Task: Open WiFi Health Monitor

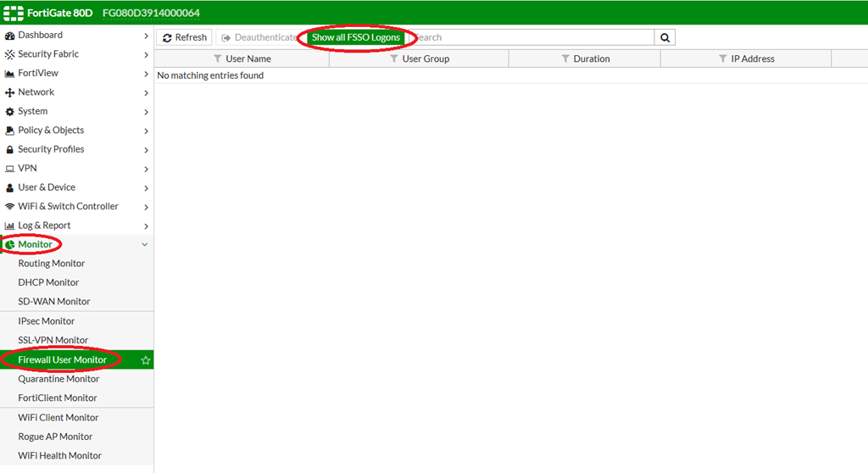Action: [60, 455]
